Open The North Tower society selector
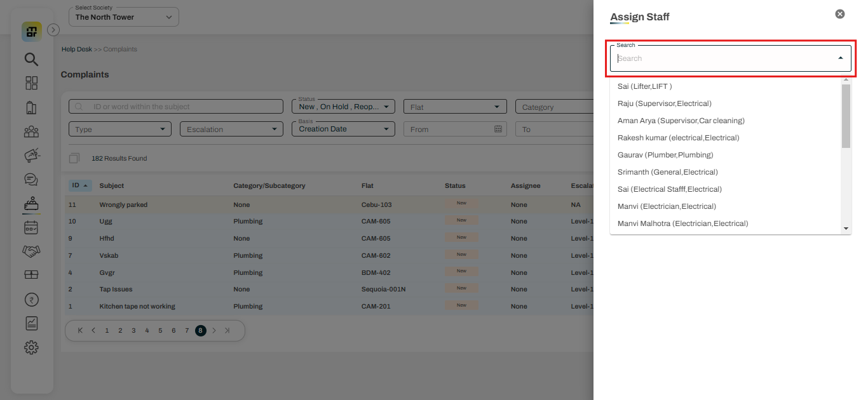This screenshot has height=400, width=868. [123, 17]
